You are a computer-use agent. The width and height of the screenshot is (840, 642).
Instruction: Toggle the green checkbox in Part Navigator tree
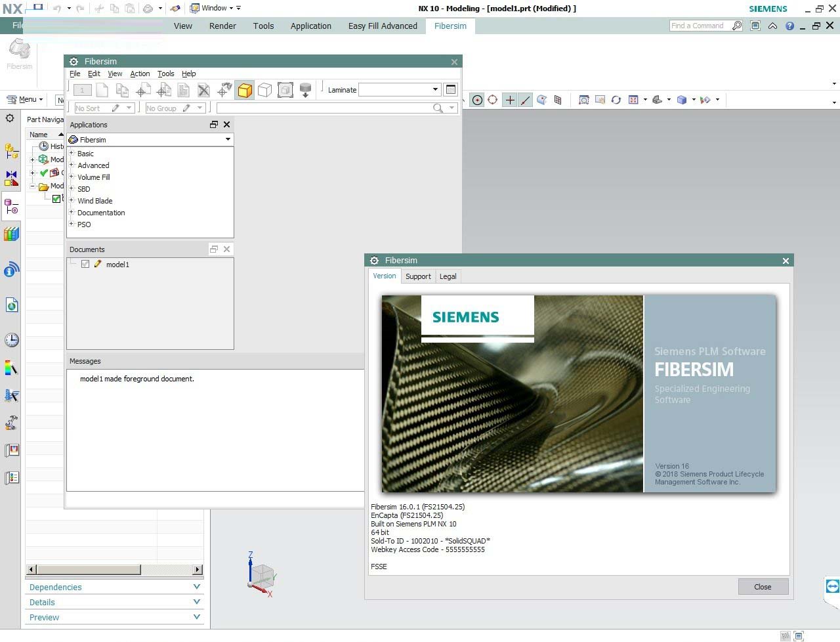[56, 199]
